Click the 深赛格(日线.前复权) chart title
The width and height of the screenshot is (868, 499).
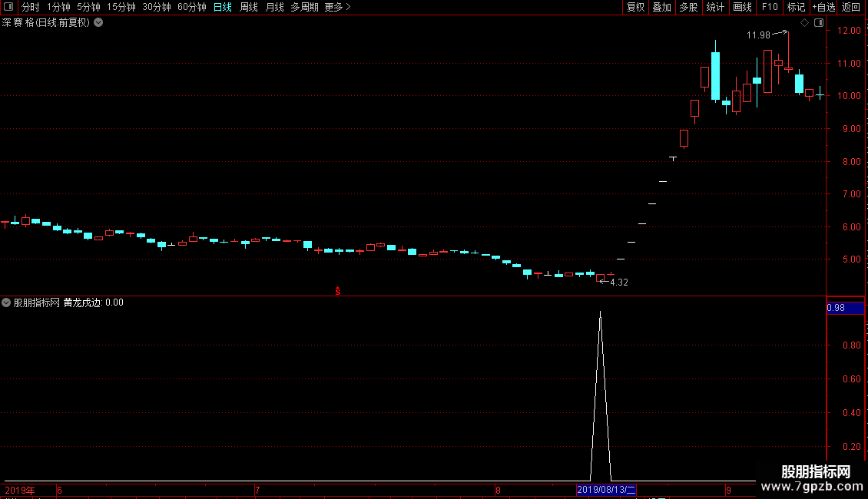(x=46, y=23)
